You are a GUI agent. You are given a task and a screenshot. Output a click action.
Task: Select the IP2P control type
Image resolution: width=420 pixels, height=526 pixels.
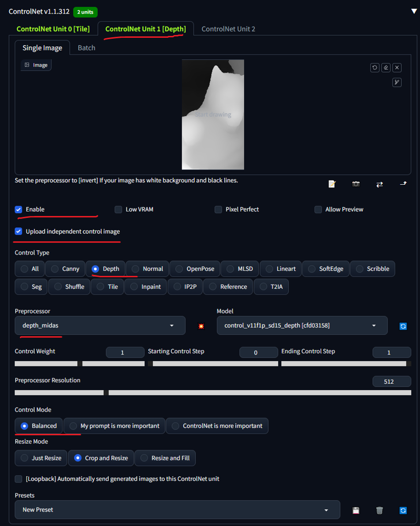pos(185,287)
